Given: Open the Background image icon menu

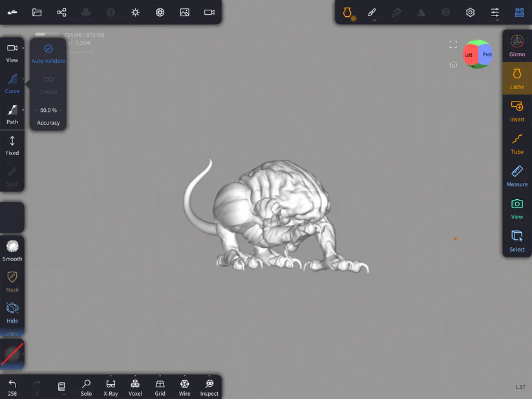Looking at the screenshot, I should tap(185, 12).
